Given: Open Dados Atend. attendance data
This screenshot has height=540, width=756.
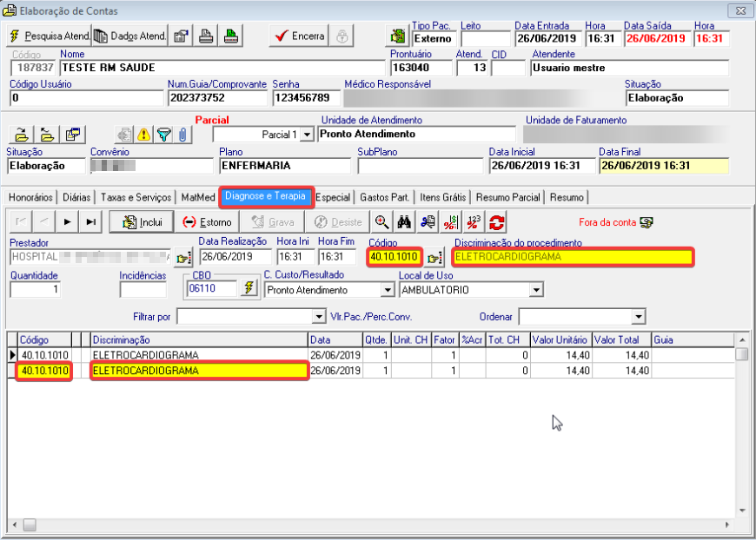Looking at the screenshot, I should (x=129, y=36).
